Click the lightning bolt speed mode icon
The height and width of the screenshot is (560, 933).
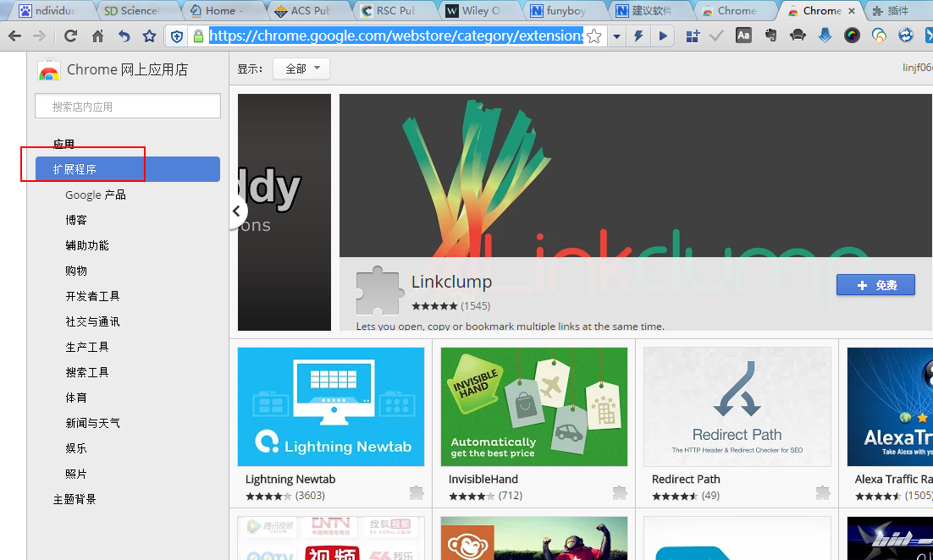(638, 36)
